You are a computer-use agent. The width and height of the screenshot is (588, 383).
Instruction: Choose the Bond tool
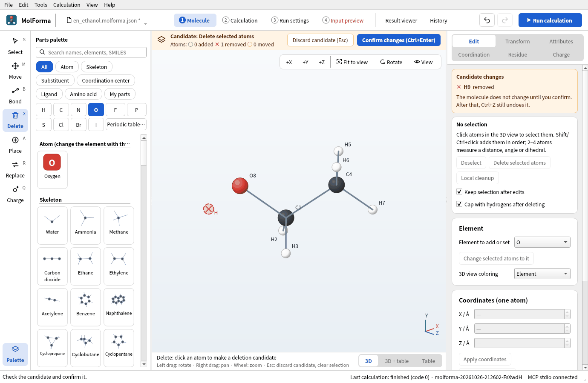pyautogui.click(x=15, y=95)
